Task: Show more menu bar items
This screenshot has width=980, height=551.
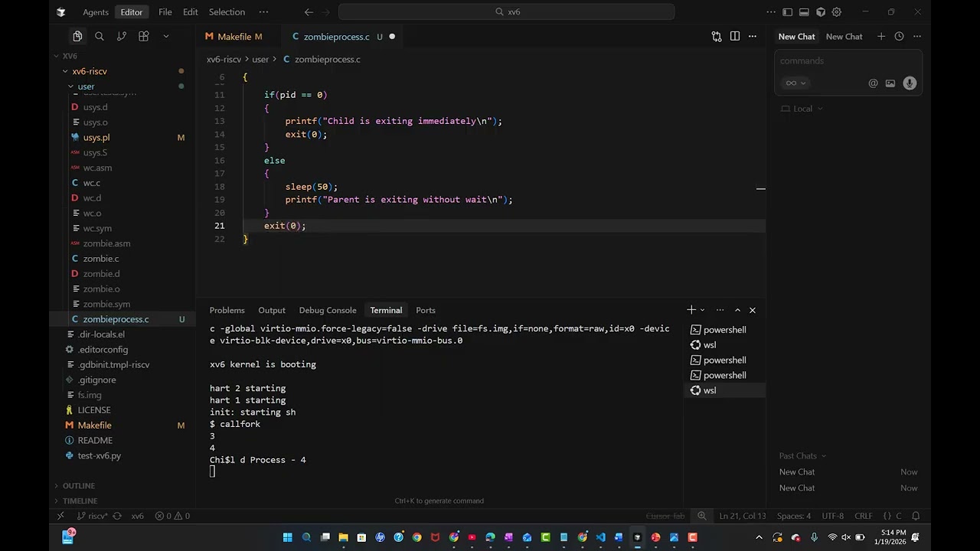Action: (263, 12)
